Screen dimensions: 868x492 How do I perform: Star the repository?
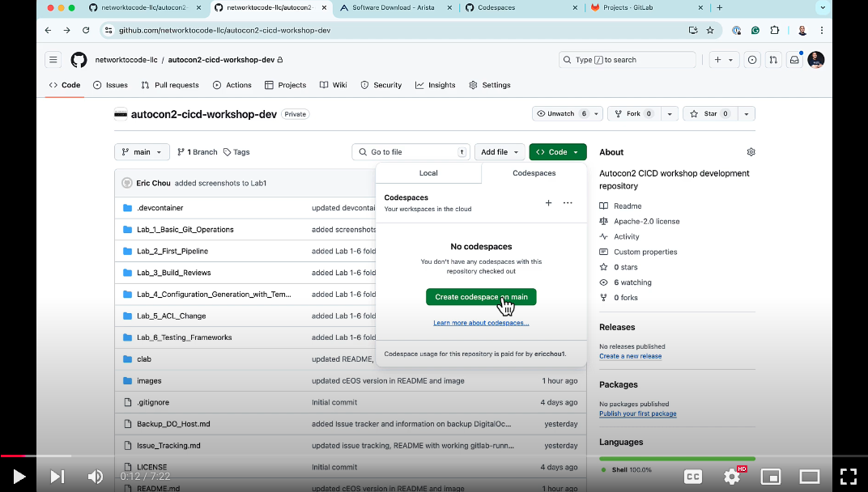710,114
